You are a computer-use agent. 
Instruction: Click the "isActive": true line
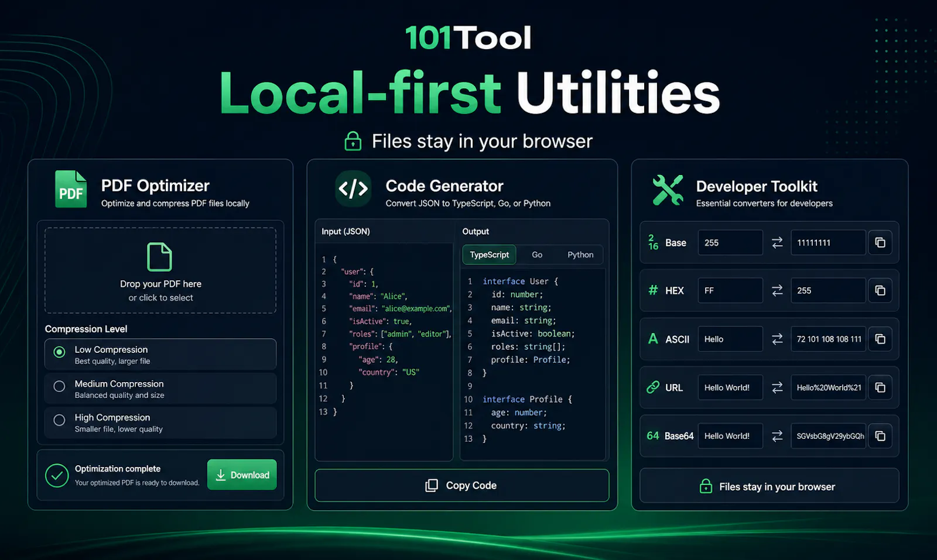381,321
